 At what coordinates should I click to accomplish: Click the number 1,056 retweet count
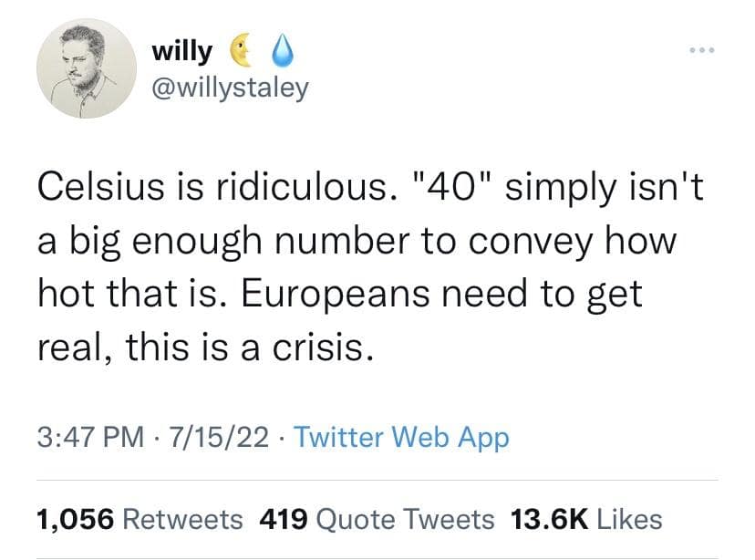[x=75, y=519]
